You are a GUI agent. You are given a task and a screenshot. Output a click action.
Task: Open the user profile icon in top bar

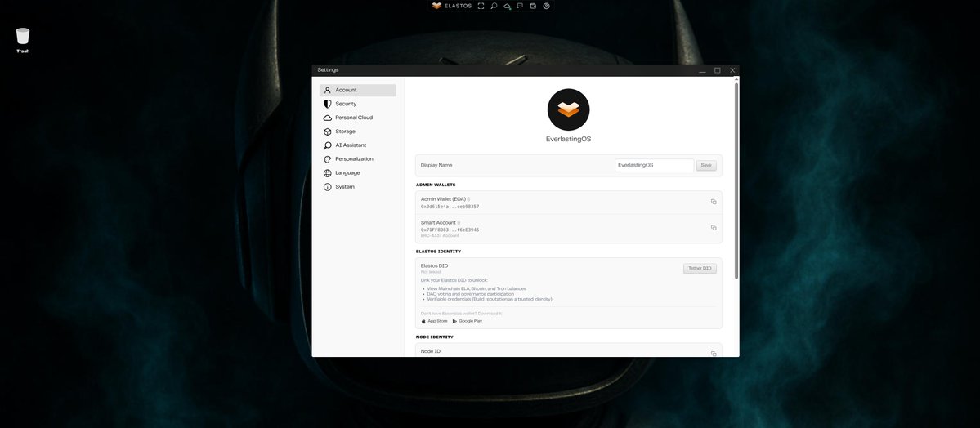pyautogui.click(x=546, y=6)
